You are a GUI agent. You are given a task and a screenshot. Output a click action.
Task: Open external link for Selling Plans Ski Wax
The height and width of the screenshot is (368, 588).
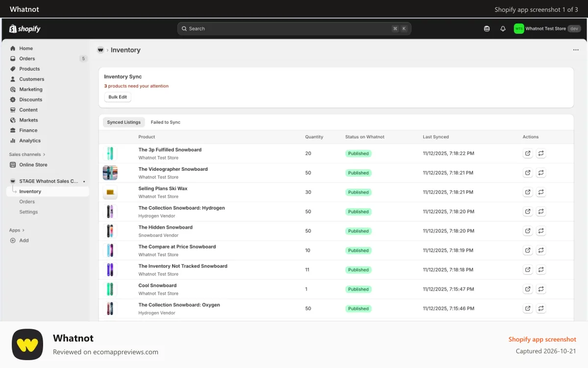[528, 192]
